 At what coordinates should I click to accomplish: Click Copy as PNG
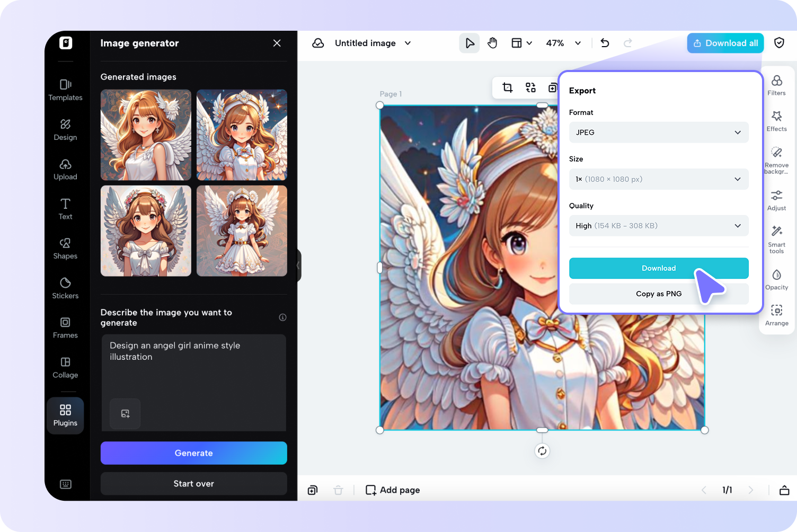tap(659, 294)
